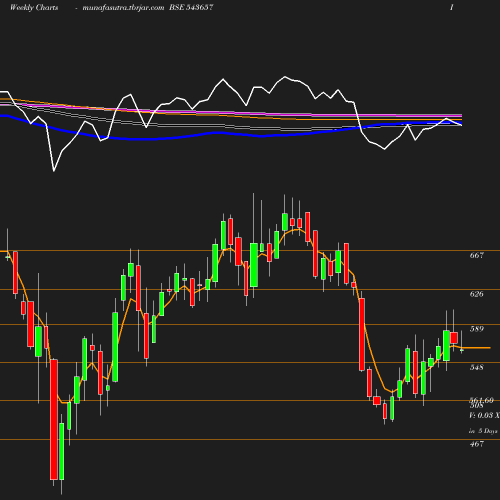Click the 'BSE 543657' stock code label
This screenshot has width=500, height=500.
tap(191, 7)
